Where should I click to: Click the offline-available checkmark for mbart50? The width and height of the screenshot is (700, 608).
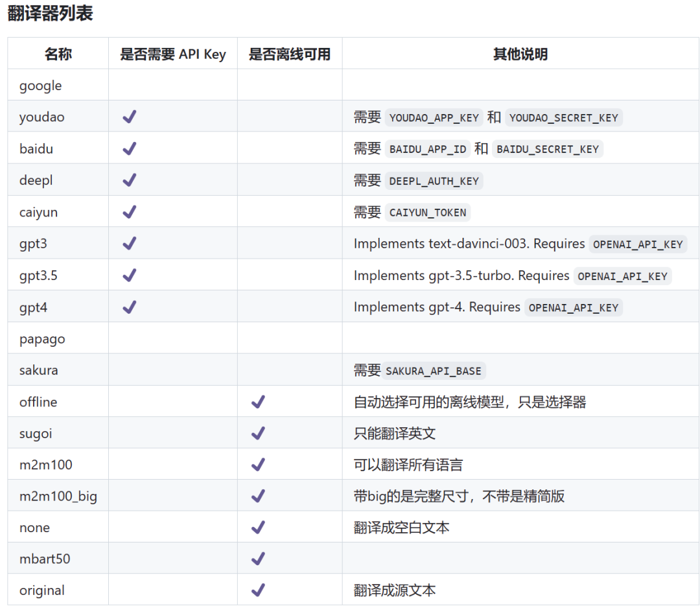point(258,559)
